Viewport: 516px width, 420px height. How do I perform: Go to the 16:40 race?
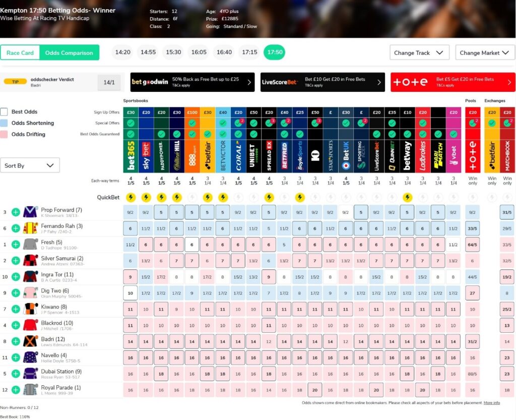click(x=224, y=52)
